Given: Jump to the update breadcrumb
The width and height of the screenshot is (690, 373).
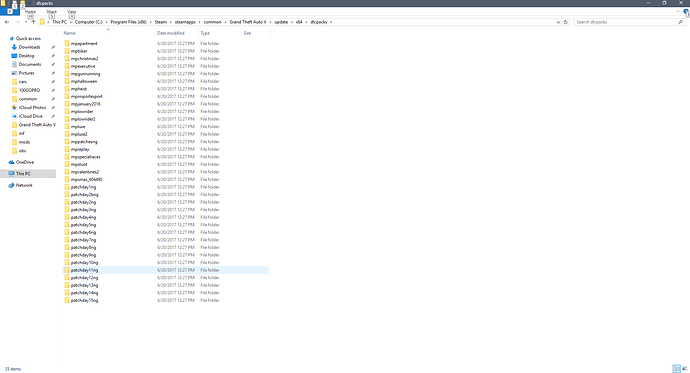Looking at the screenshot, I should click(x=281, y=22).
